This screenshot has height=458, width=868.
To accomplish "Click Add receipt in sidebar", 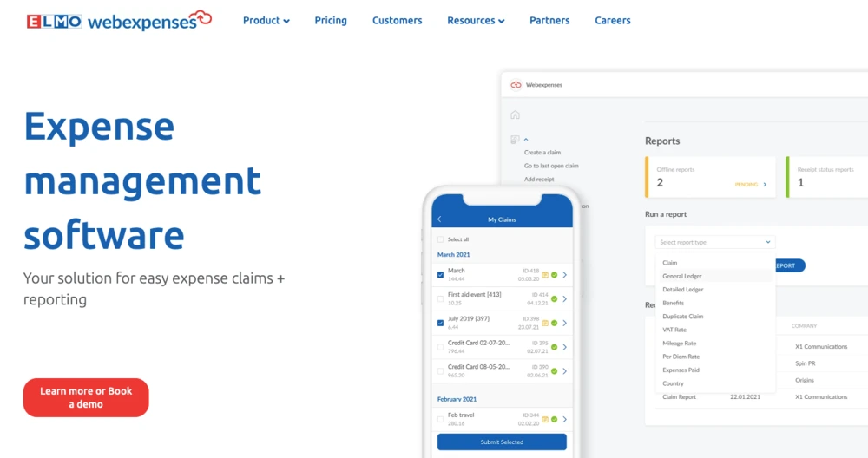I will [539, 180].
